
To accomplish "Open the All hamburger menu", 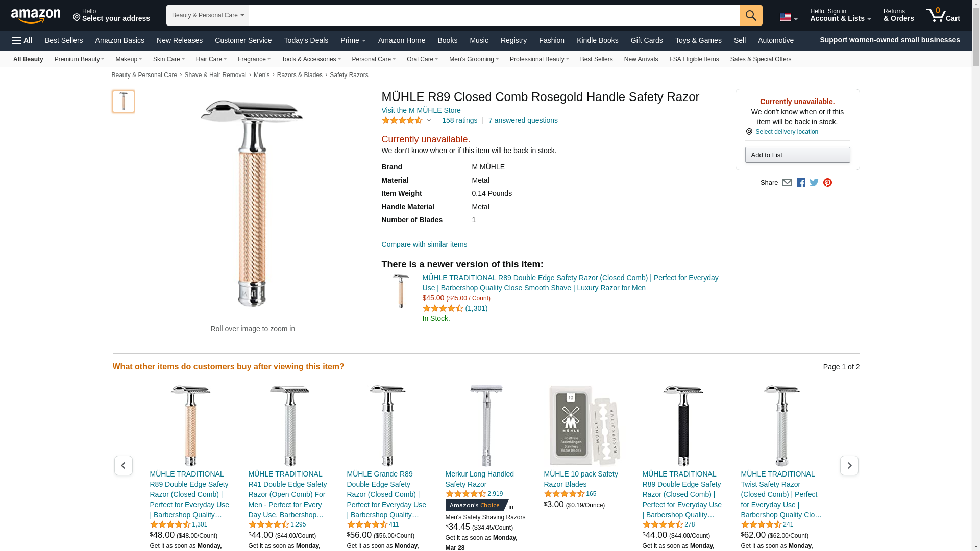I will click(x=22, y=40).
